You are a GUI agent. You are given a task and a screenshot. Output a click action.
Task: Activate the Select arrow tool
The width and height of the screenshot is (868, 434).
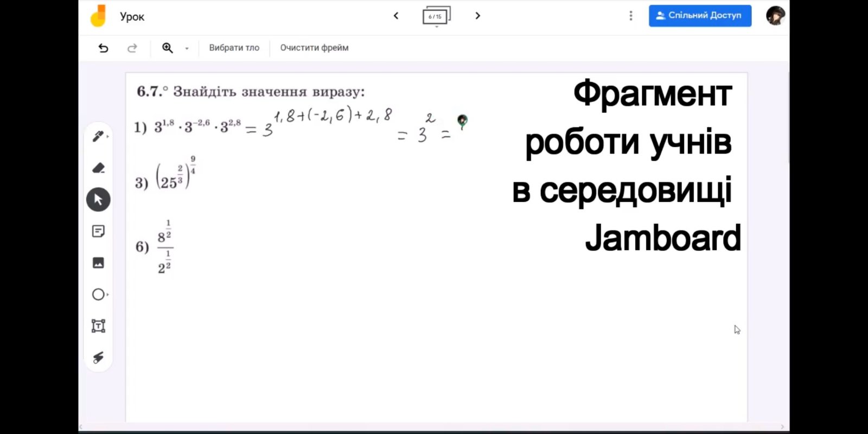(x=98, y=200)
